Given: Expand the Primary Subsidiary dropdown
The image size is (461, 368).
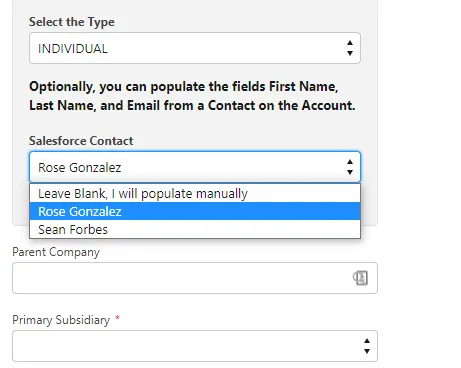Looking at the screenshot, I should click(195, 346).
